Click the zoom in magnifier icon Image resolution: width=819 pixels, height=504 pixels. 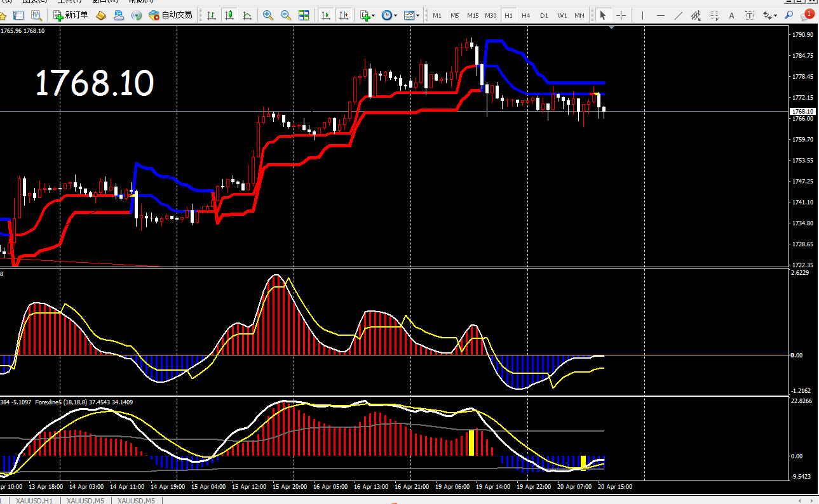268,15
